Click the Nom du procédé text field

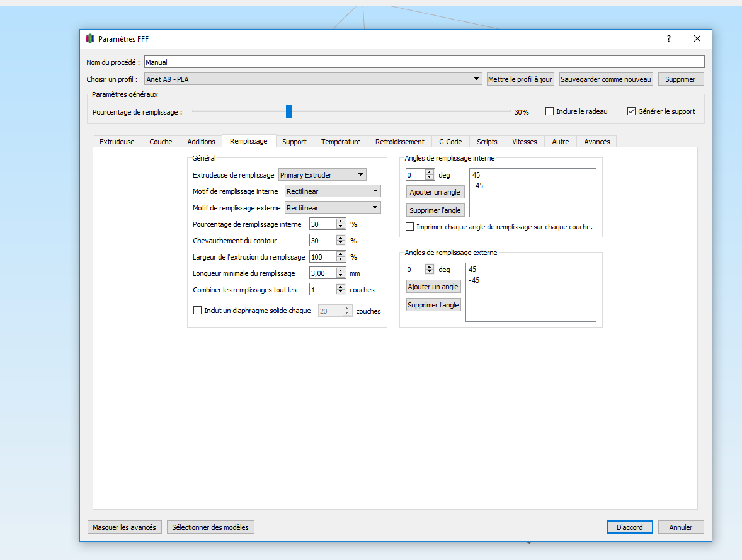tap(424, 62)
